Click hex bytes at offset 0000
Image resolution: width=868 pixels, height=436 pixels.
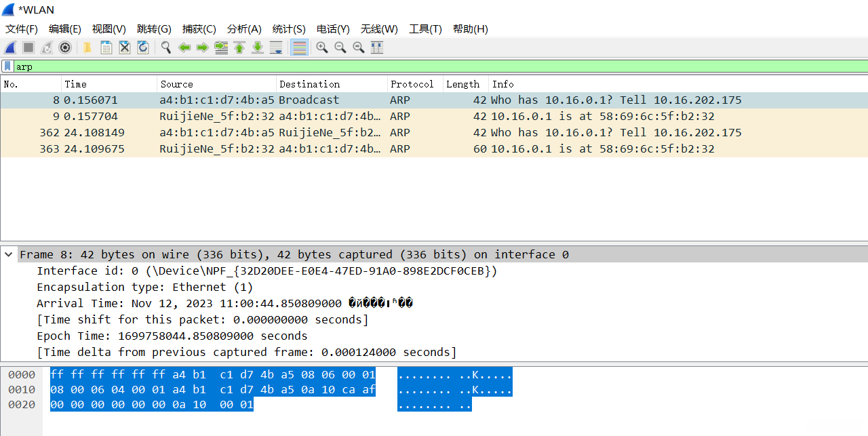coord(213,375)
